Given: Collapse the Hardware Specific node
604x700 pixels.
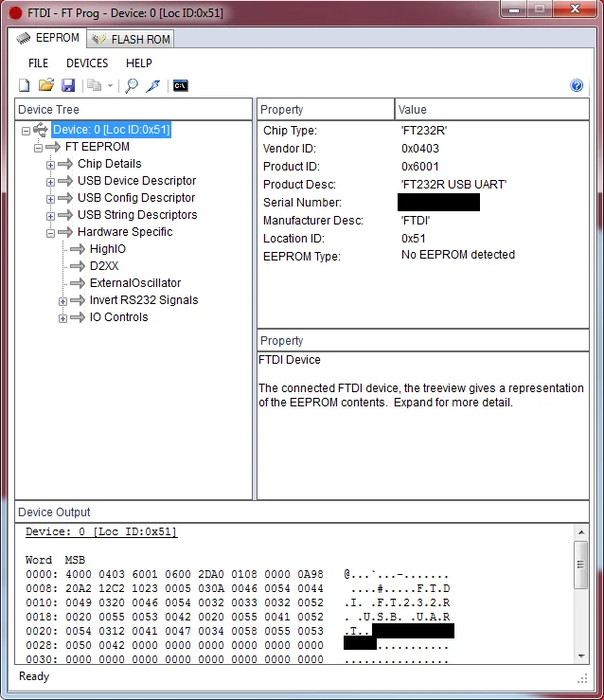Looking at the screenshot, I should (50, 233).
